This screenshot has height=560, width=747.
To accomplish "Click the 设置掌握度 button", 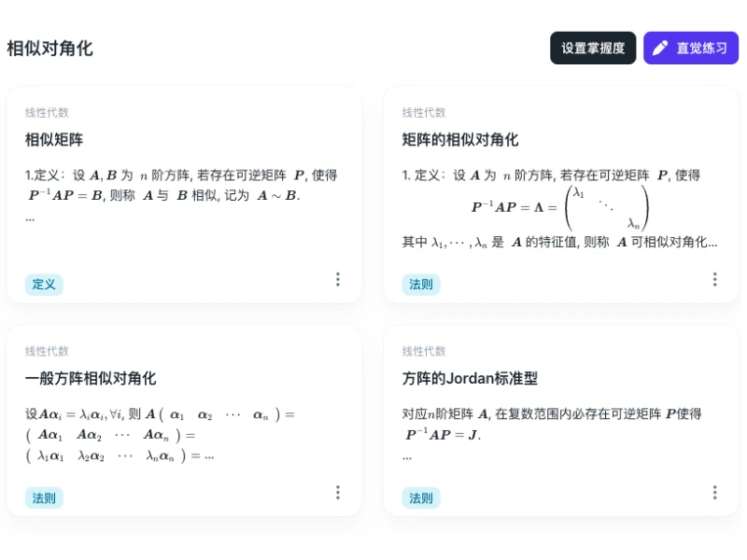I will [x=592, y=48].
